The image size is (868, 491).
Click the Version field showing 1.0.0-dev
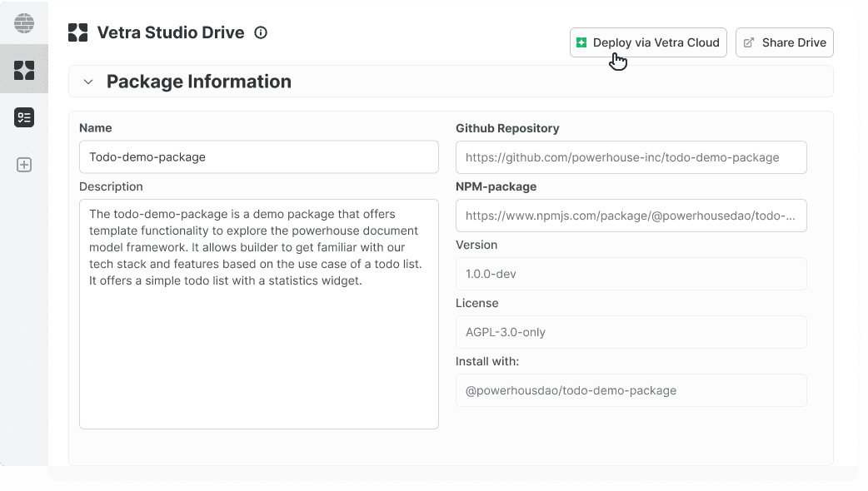(x=631, y=274)
